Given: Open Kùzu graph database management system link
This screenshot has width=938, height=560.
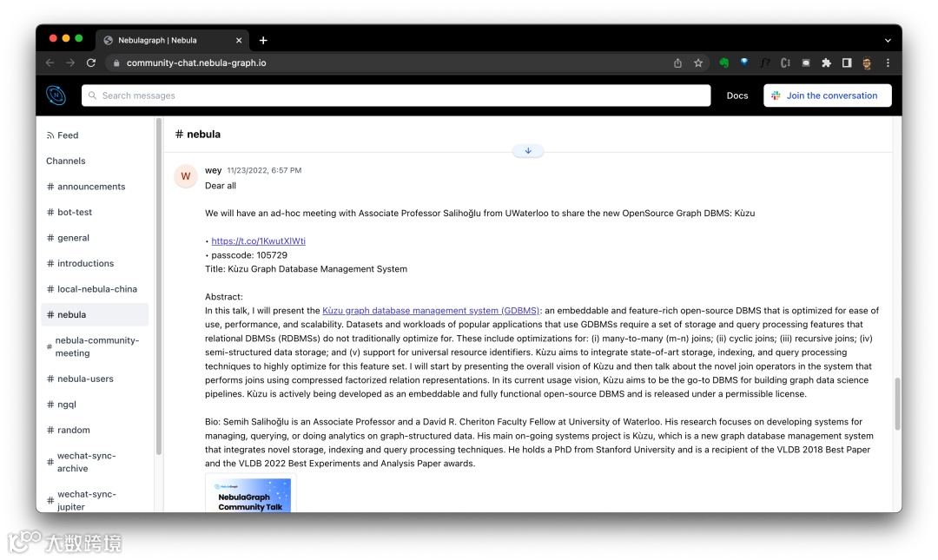Looking at the screenshot, I should tap(431, 311).
